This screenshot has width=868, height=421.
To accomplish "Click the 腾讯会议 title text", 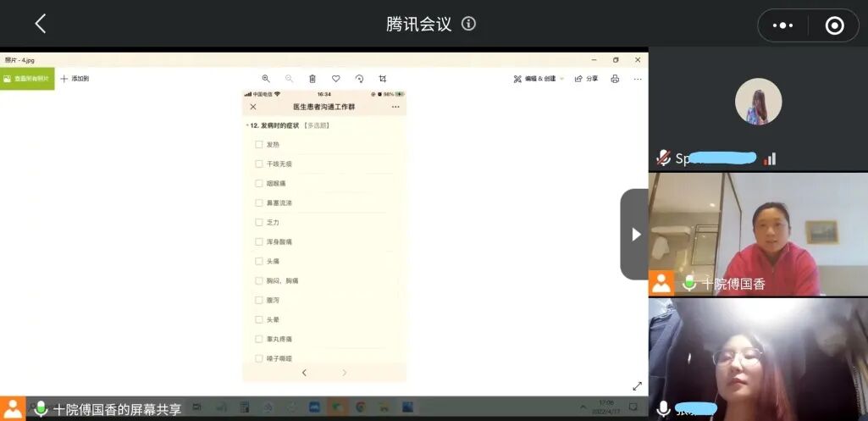I will point(419,24).
